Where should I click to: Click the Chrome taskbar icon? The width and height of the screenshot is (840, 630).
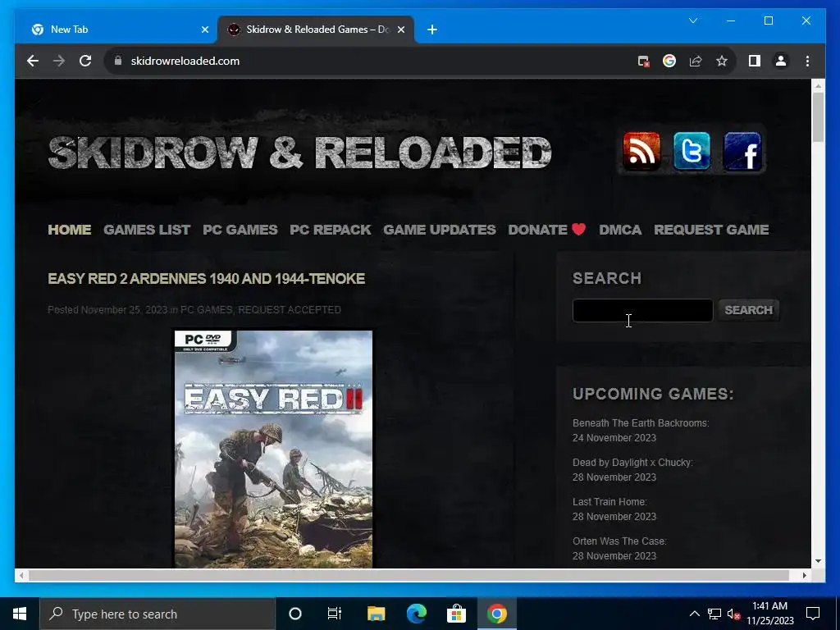coord(496,614)
